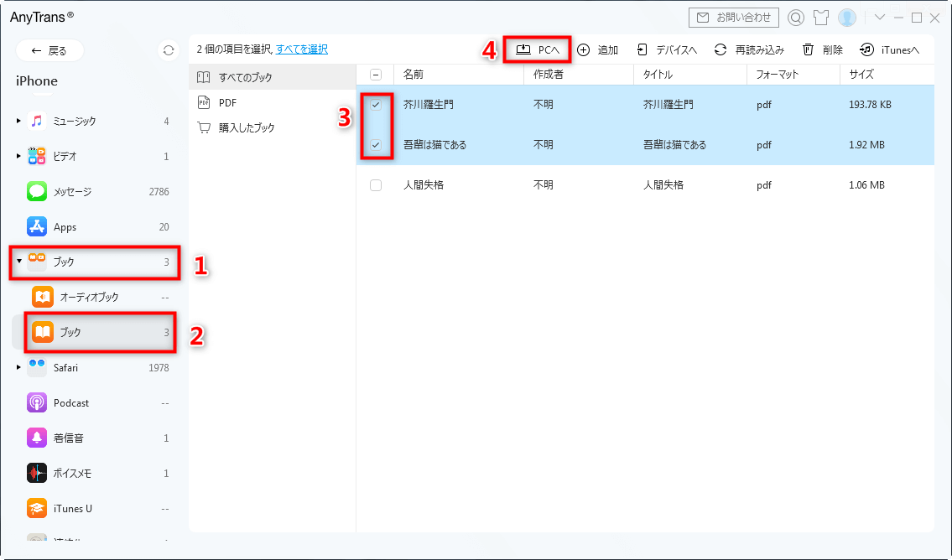Open the オーディオブック icon
Image resolution: width=952 pixels, height=560 pixels.
pos(43,297)
